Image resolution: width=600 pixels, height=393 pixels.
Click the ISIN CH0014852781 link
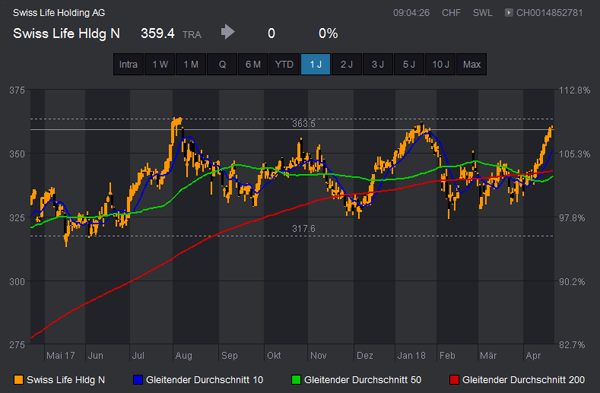pyautogui.click(x=549, y=13)
